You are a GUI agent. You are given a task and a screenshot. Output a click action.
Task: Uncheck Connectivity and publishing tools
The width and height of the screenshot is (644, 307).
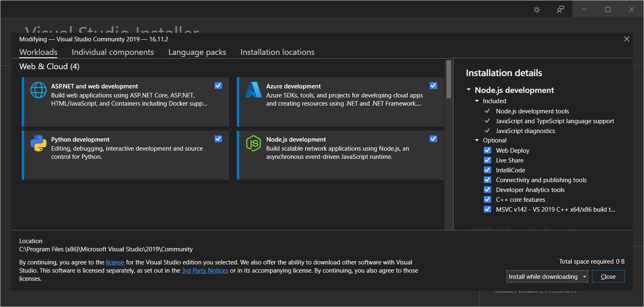[488, 180]
